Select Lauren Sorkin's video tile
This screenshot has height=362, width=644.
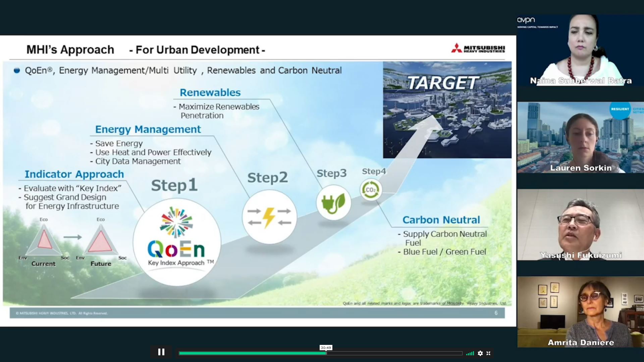click(580, 137)
